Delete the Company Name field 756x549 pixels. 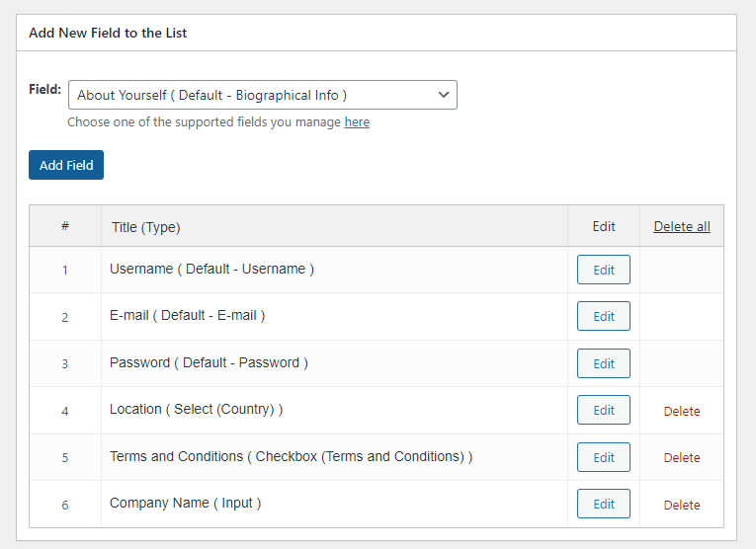(682, 505)
